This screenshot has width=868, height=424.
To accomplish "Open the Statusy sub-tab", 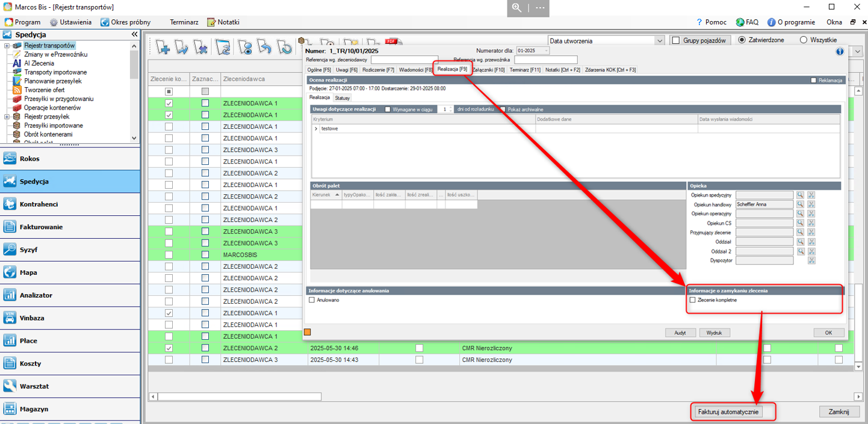I will click(x=343, y=97).
